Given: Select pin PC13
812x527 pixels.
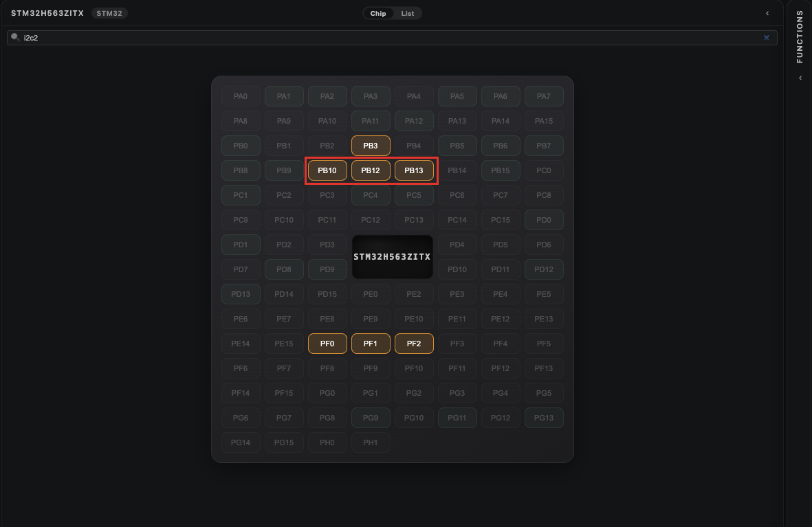Looking at the screenshot, I should click(414, 220).
